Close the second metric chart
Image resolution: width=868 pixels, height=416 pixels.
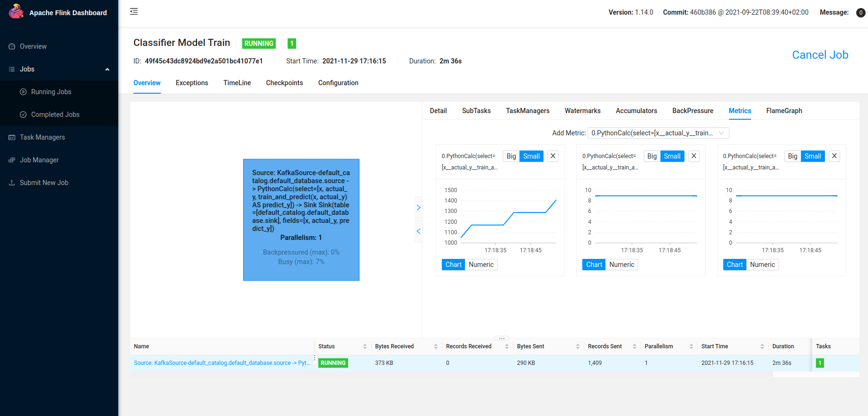click(x=694, y=156)
